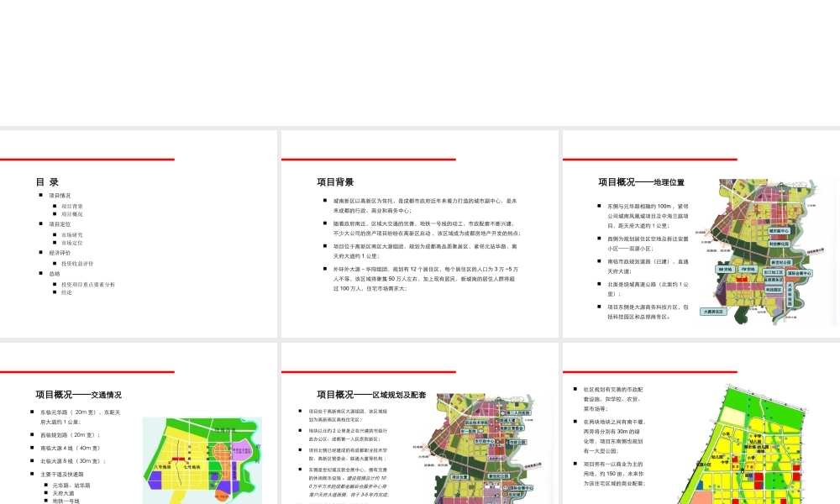Select the 项目背景 slide thumbnail

coord(419,234)
